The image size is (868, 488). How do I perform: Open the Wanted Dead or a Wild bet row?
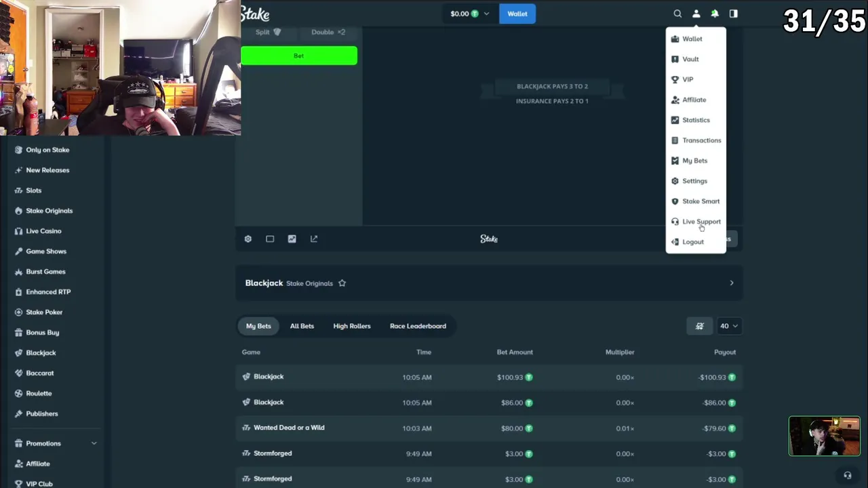coord(489,428)
